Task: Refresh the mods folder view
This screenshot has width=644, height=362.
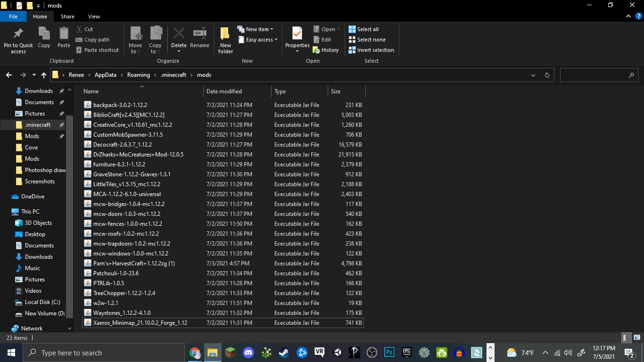Action: point(547,75)
